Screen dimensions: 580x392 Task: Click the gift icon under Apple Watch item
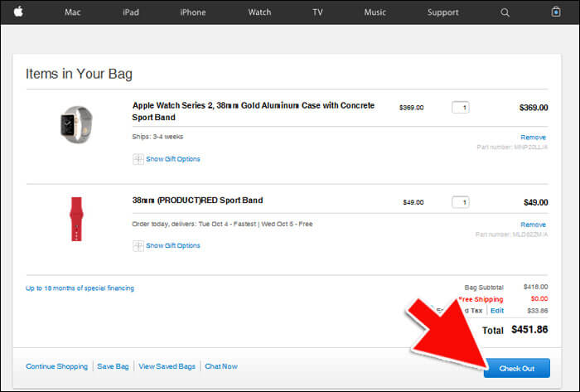[x=138, y=159]
